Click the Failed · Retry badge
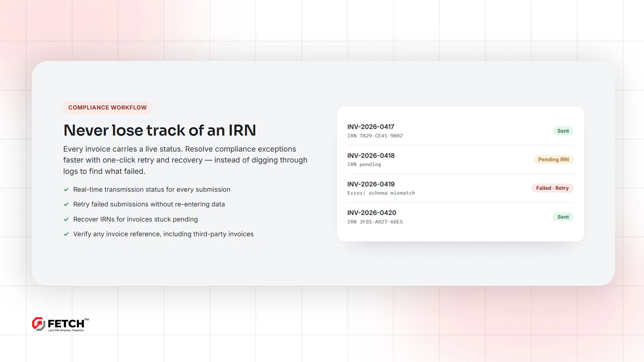Viewport: 644px width, 362px height. coord(552,188)
